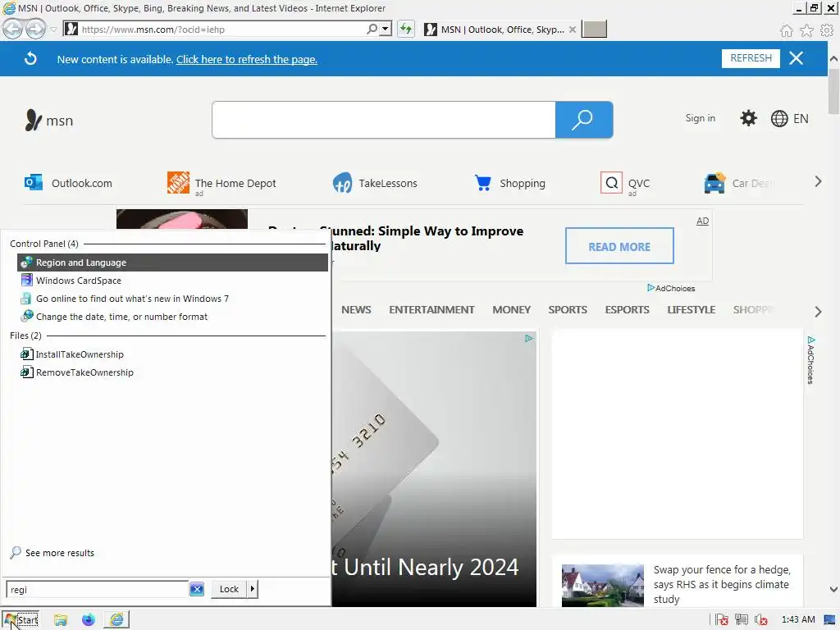Click the green refresh page button
Screen dimensions: 840x630
[406, 29]
